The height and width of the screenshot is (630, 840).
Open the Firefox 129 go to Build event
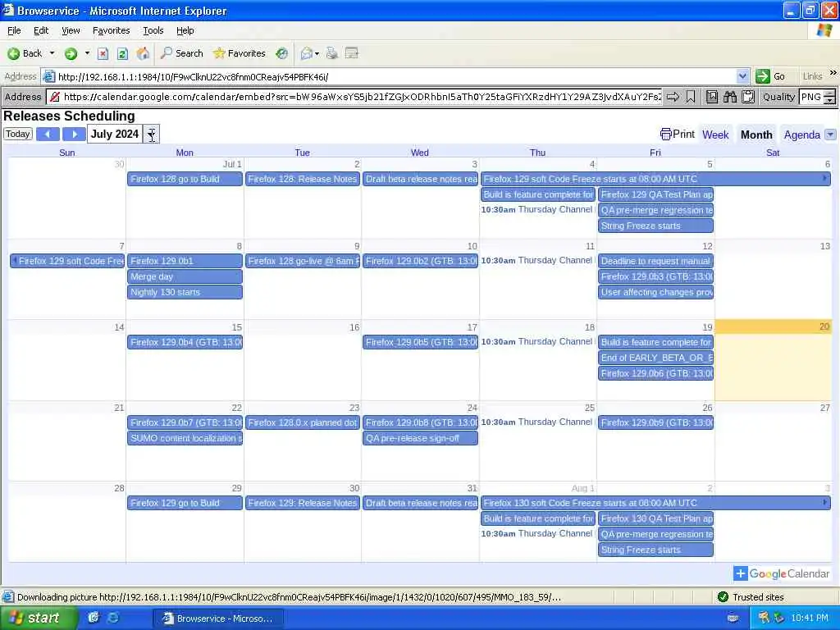pyautogui.click(x=185, y=503)
